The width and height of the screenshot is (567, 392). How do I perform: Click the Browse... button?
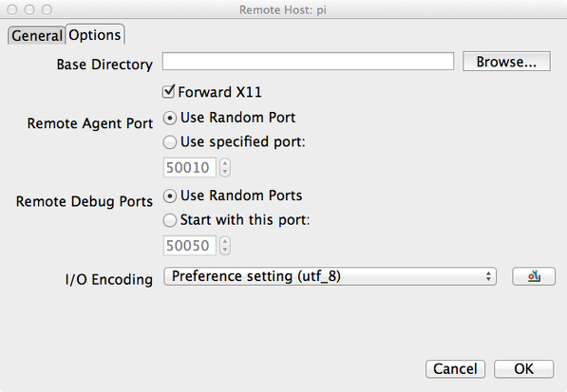(x=506, y=62)
